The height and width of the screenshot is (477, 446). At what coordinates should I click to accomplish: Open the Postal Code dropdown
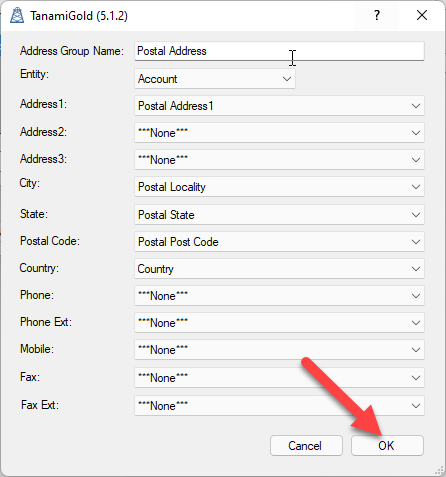click(279, 242)
